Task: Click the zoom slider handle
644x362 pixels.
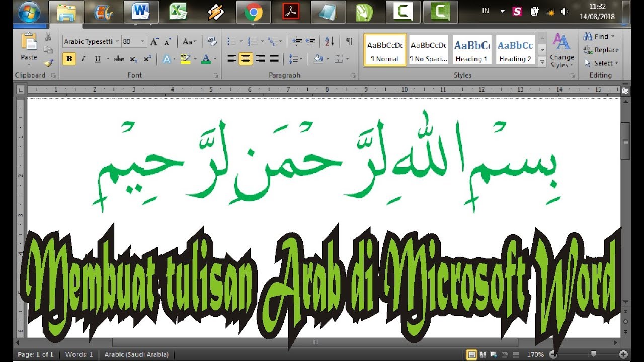Action: (594, 354)
